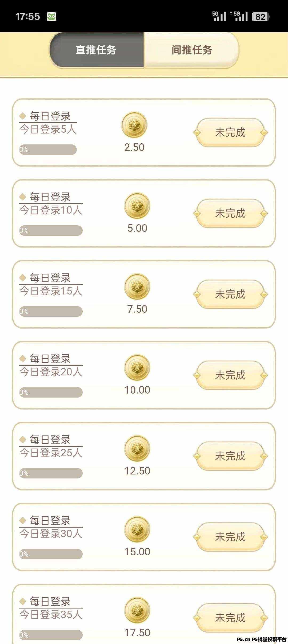Tap the progress bar under 今日登录25人
This screenshot has height=644, width=288.
tap(51, 473)
